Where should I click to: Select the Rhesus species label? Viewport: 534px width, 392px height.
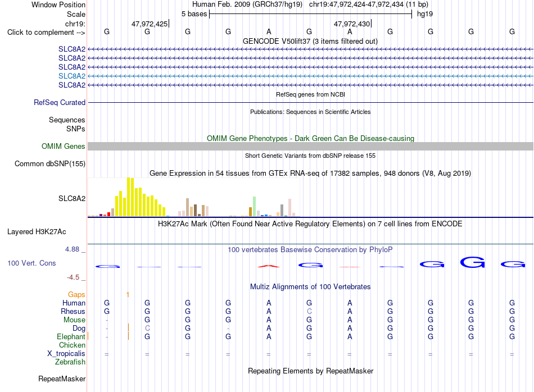click(73, 311)
